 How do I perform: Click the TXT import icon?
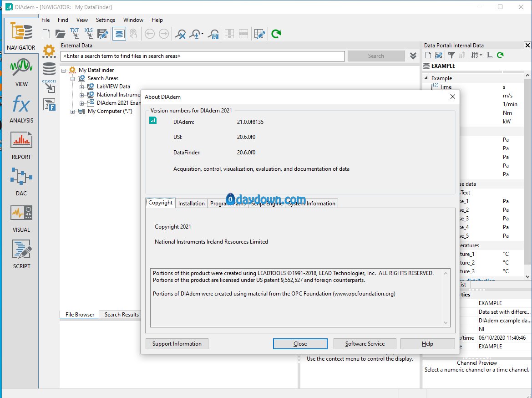coord(74,33)
